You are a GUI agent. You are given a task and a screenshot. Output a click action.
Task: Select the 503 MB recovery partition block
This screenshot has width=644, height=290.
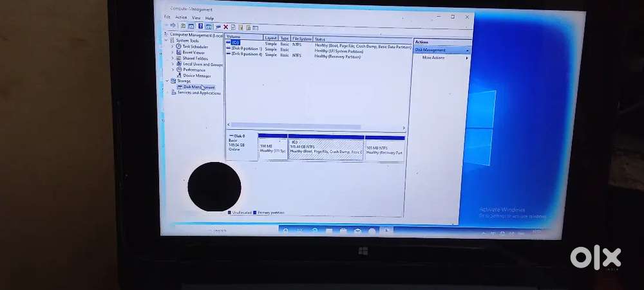click(x=384, y=149)
